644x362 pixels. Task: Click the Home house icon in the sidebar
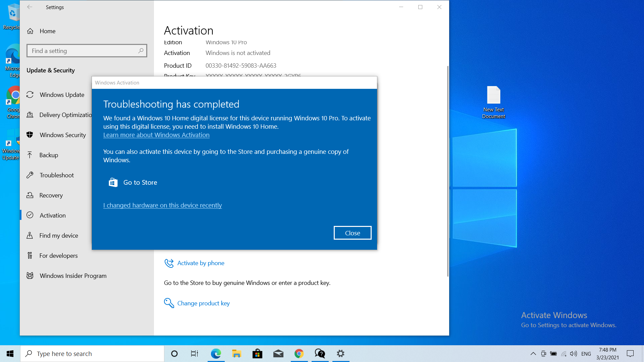(x=30, y=31)
